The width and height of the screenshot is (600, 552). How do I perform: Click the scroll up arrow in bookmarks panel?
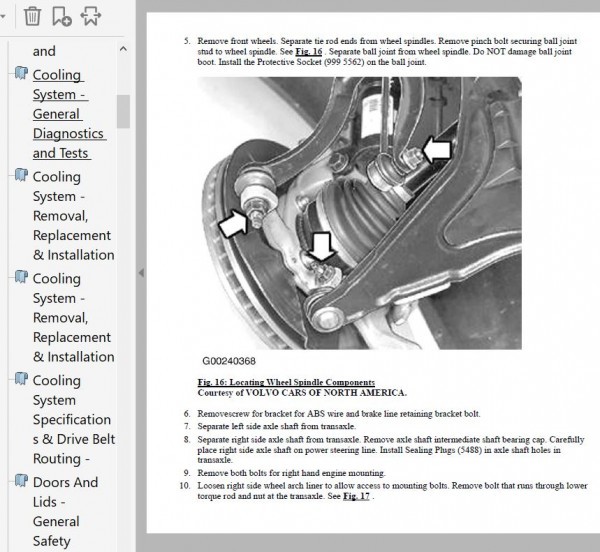123,49
